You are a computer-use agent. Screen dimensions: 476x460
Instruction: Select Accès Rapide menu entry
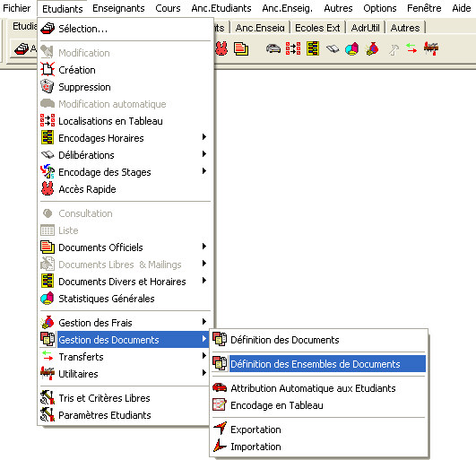click(x=125, y=189)
